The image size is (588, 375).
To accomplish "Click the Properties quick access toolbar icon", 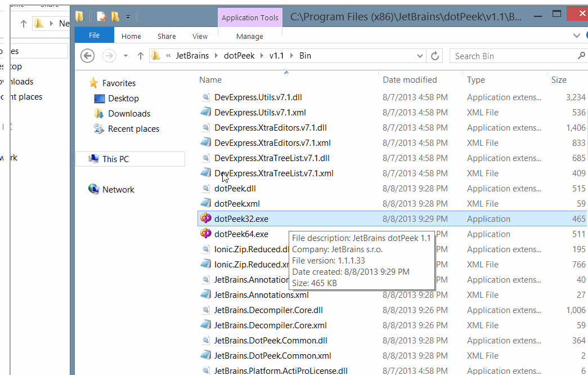I will (101, 16).
